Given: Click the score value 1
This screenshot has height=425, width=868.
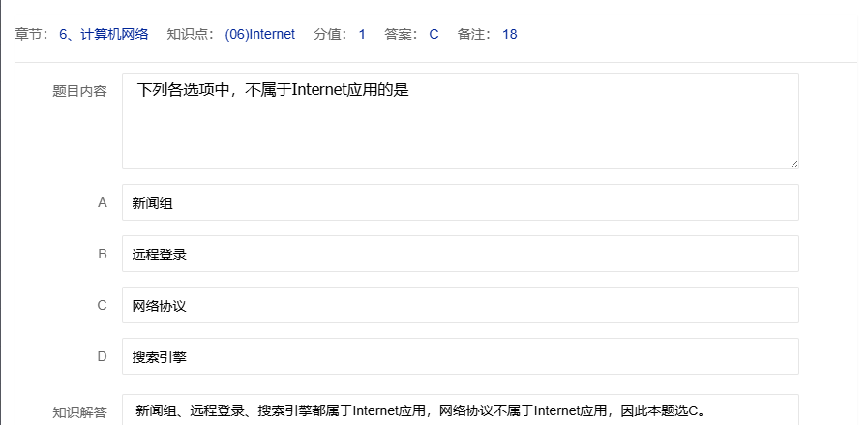Looking at the screenshot, I should point(362,34).
